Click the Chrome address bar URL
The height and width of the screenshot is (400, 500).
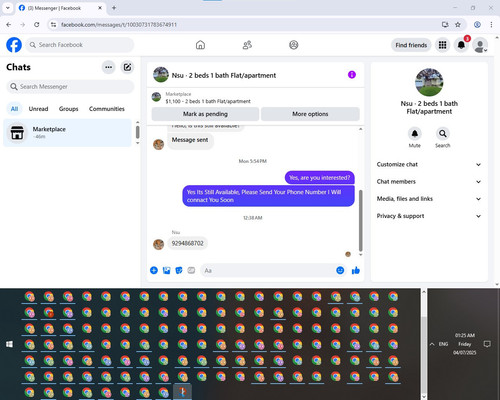click(119, 25)
